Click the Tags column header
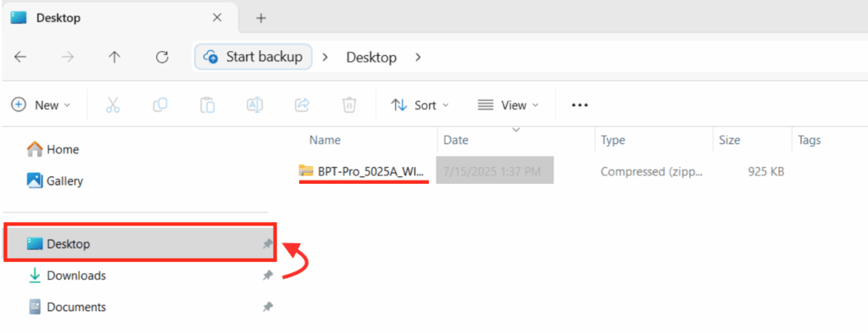The height and width of the screenshot is (334, 868). pyautogui.click(x=810, y=141)
